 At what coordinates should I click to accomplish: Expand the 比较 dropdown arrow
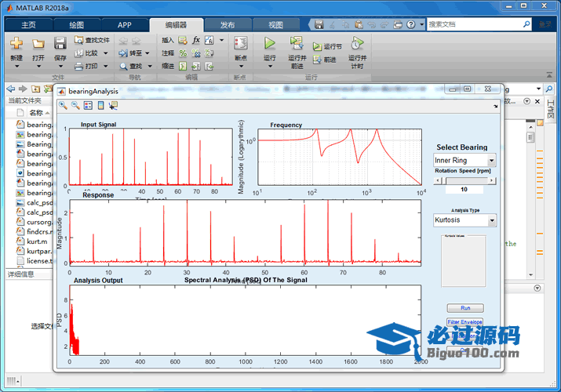pyautogui.click(x=106, y=53)
